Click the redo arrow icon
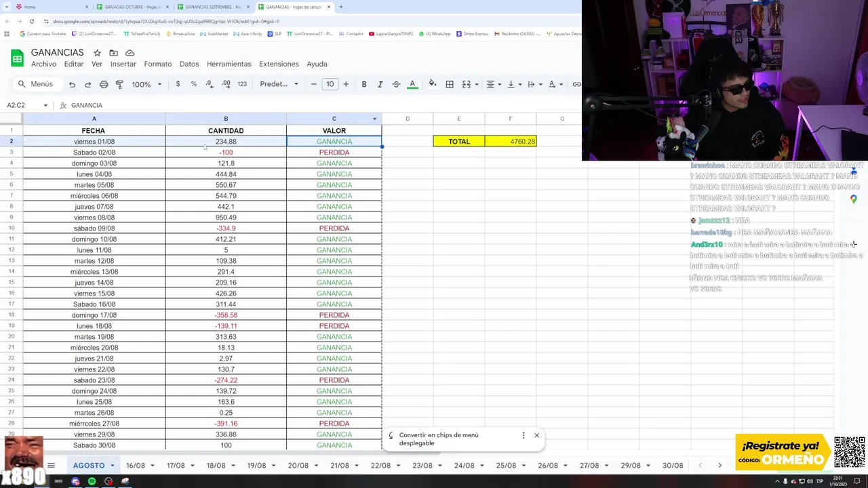 point(87,84)
